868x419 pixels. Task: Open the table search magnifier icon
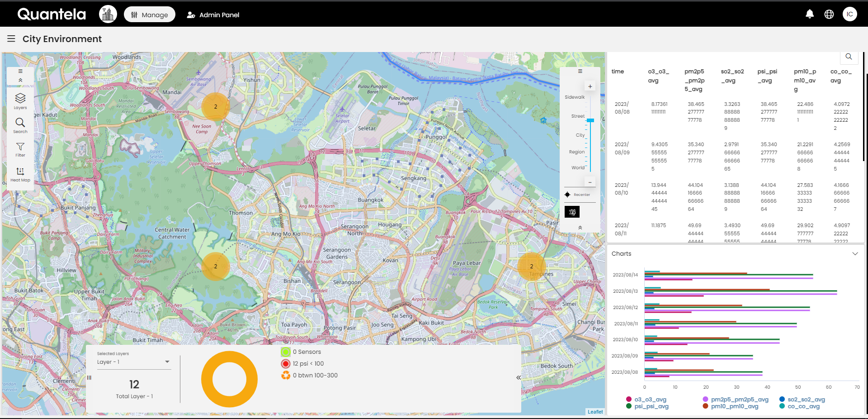pyautogui.click(x=849, y=57)
